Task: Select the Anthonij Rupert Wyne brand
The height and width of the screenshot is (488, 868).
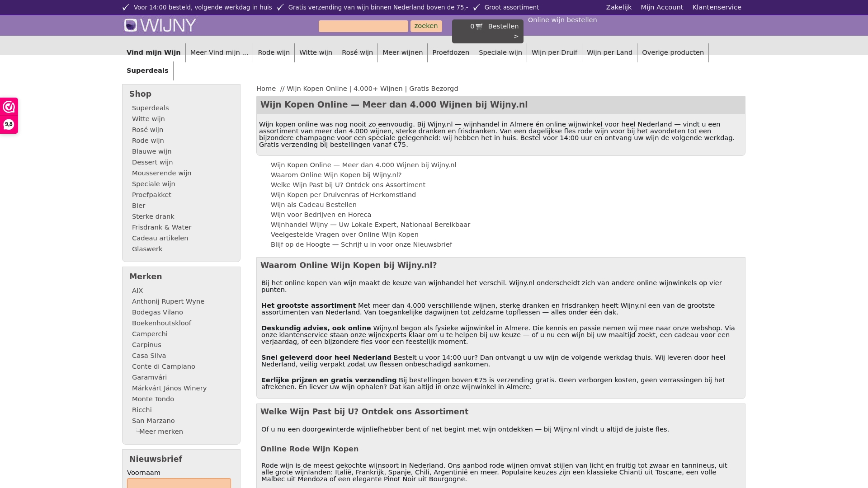Action: 168,301
